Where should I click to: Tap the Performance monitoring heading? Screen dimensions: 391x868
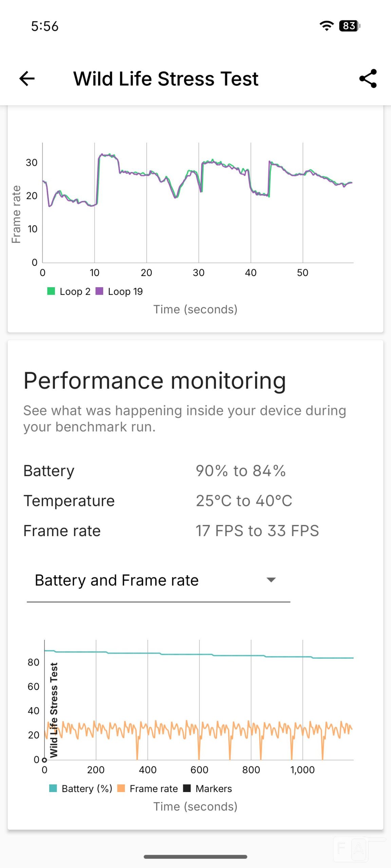tap(154, 381)
